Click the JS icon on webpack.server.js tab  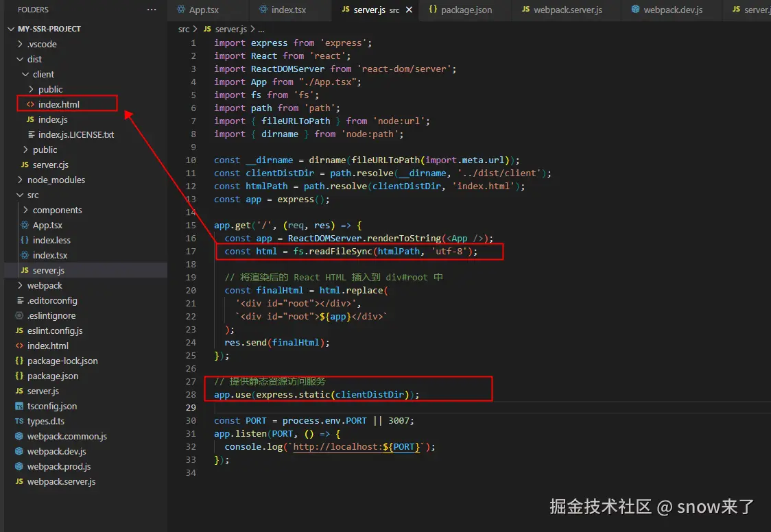[525, 10]
